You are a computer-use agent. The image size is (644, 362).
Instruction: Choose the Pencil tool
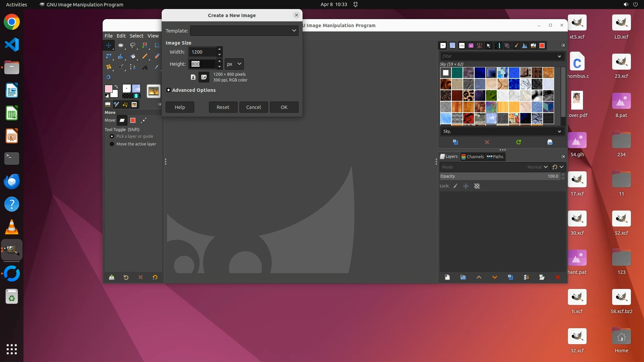click(145, 56)
